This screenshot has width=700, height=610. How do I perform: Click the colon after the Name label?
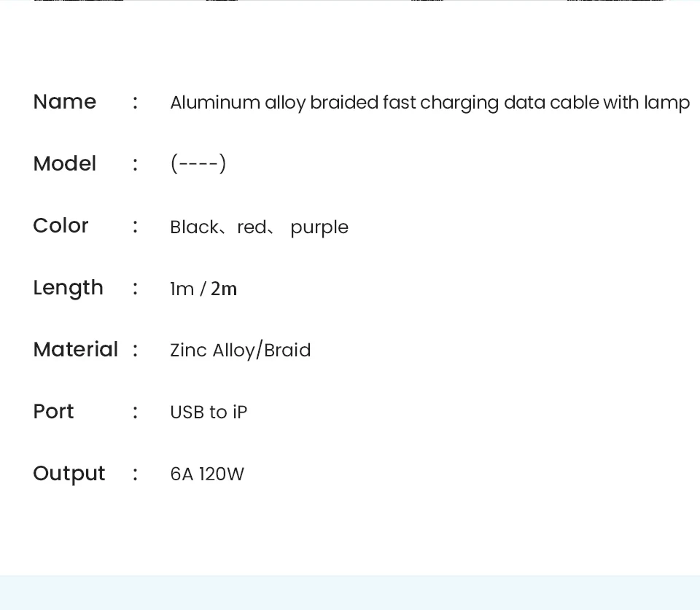[x=136, y=103]
